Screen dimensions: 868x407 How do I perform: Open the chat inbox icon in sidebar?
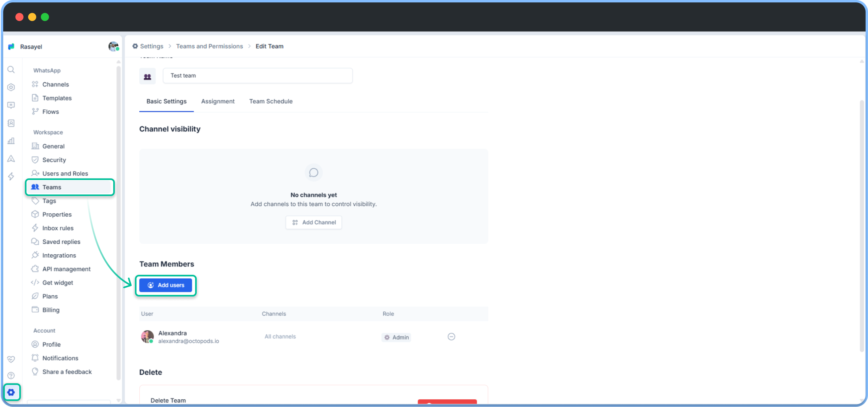(11, 105)
